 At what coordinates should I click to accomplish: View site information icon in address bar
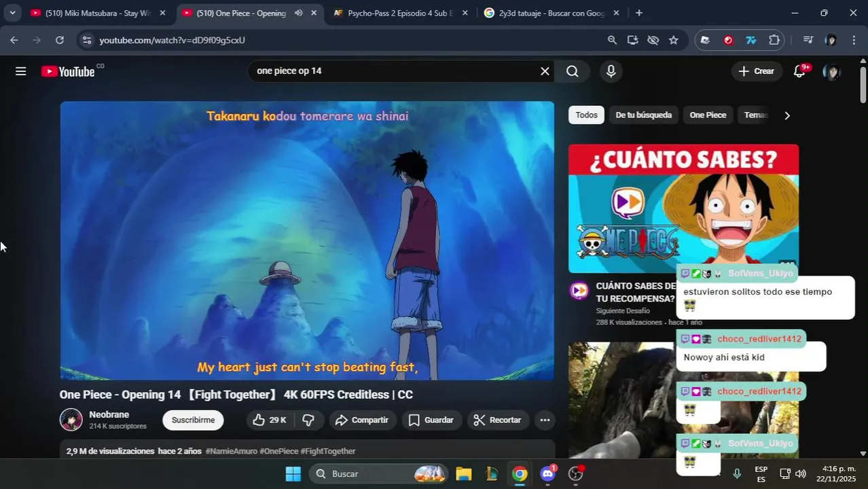86,40
